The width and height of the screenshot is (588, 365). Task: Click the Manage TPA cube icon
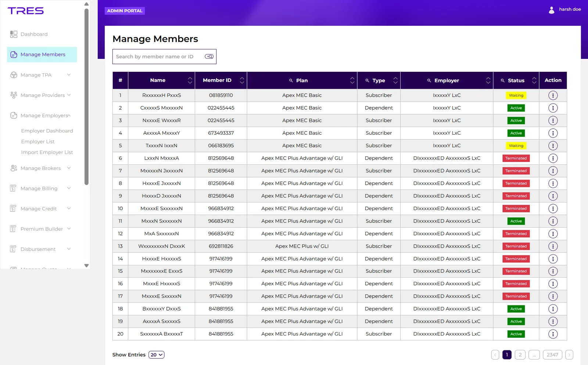[x=14, y=75]
